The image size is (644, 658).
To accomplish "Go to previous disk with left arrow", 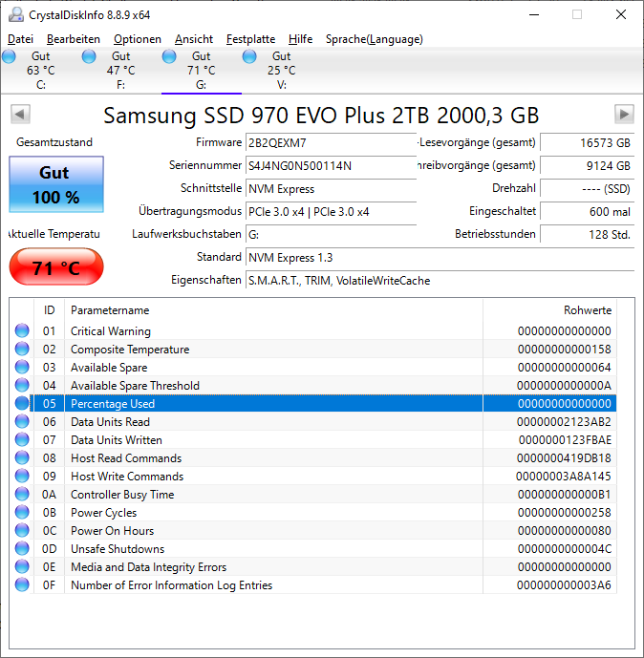I will coord(20,115).
